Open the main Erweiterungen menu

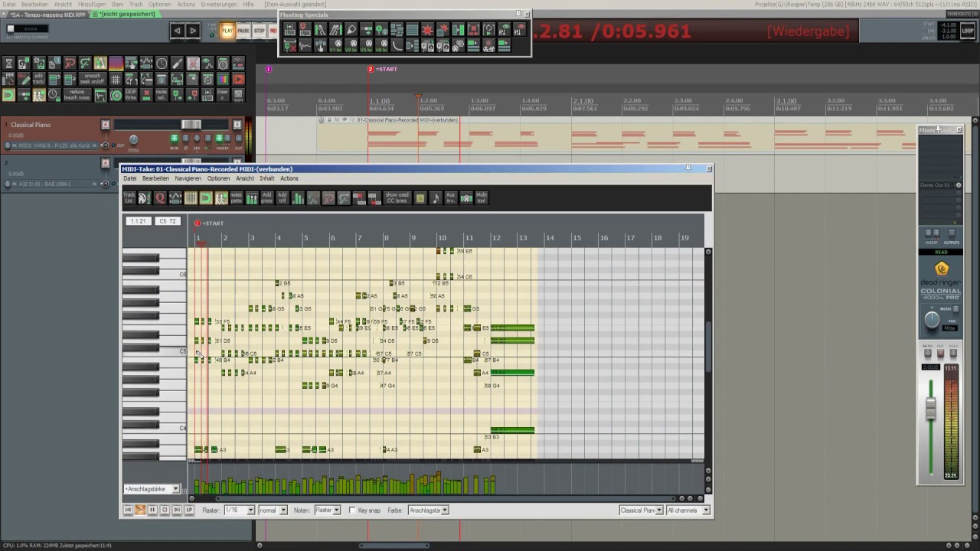tap(219, 5)
